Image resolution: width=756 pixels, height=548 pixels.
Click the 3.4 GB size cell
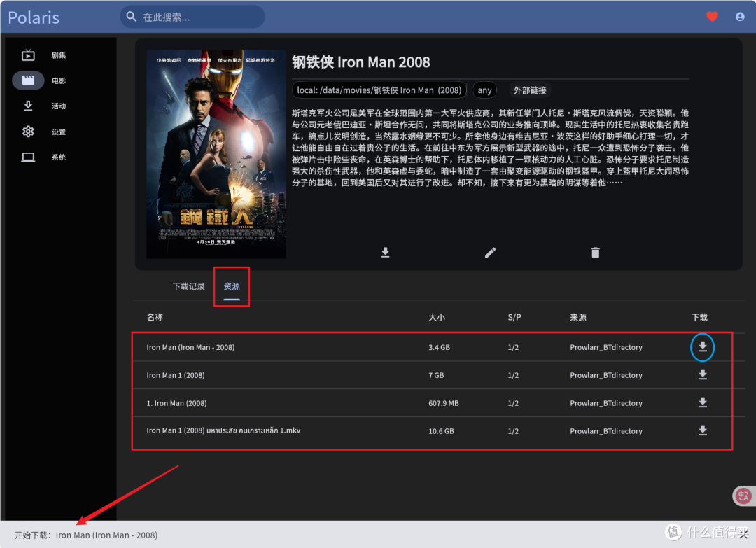pyautogui.click(x=439, y=347)
